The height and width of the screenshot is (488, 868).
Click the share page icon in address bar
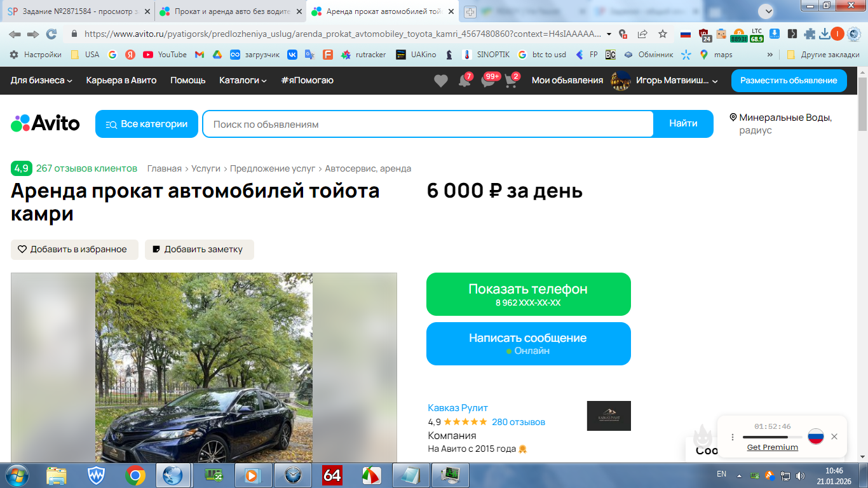(642, 34)
